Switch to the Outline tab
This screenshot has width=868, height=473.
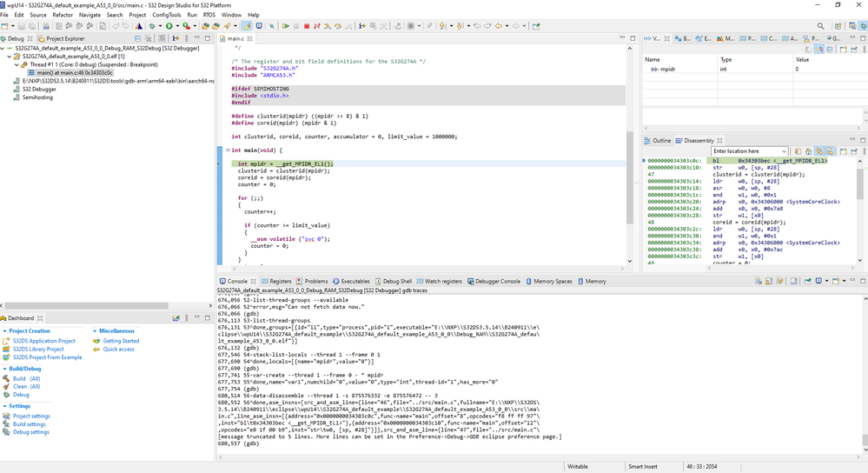click(x=657, y=141)
